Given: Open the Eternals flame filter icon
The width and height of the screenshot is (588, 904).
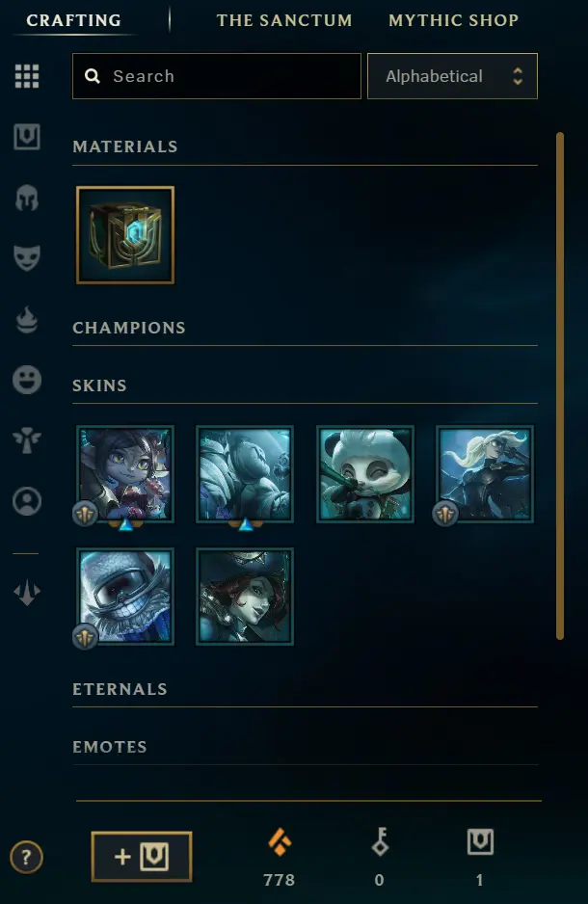Looking at the screenshot, I should (x=27, y=319).
